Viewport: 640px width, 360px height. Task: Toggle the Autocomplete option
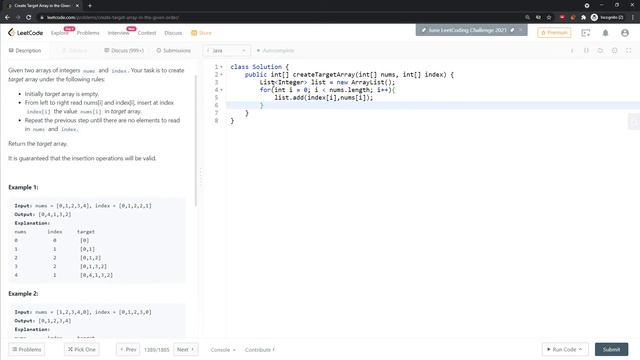pyautogui.click(x=275, y=51)
